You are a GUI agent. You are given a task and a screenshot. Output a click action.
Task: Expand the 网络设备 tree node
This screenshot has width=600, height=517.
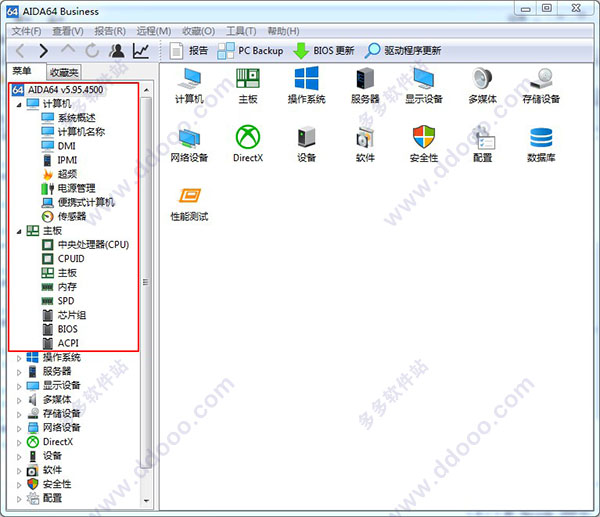(x=19, y=429)
